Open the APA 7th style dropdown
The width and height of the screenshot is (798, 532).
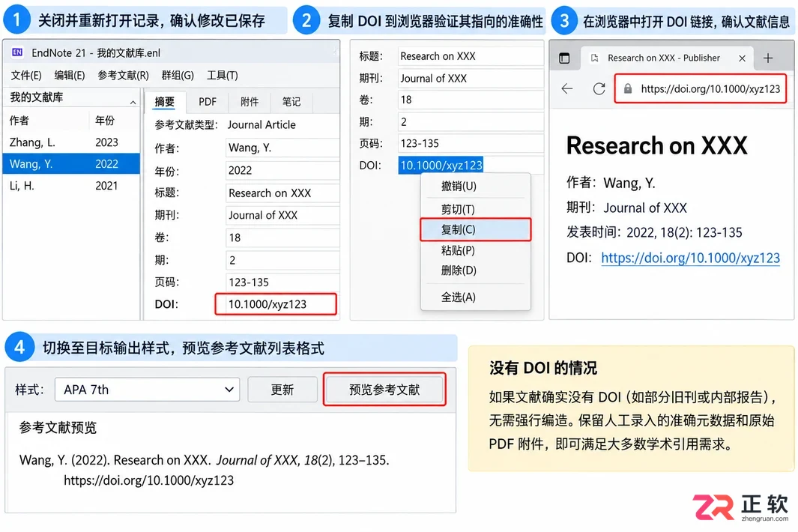(x=147, y=390)
